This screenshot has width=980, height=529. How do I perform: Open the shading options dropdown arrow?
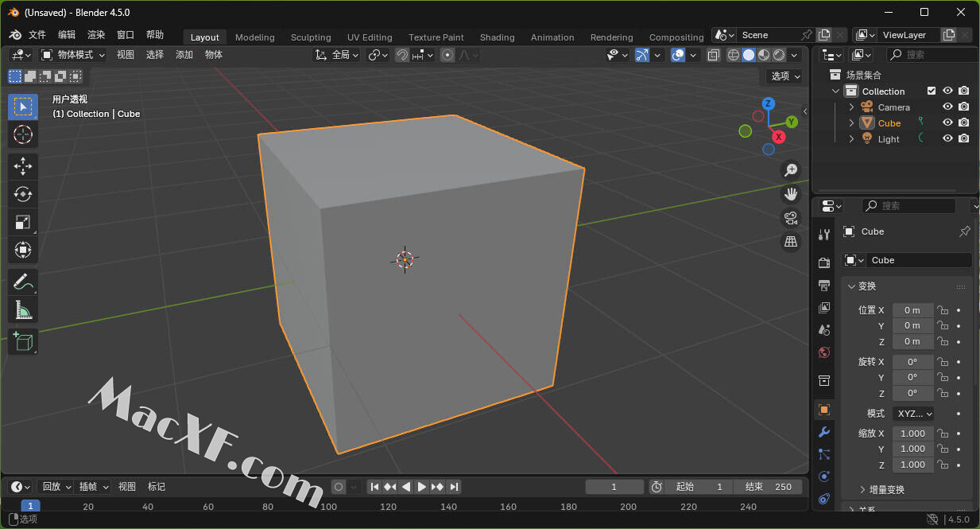pos(796,55)
